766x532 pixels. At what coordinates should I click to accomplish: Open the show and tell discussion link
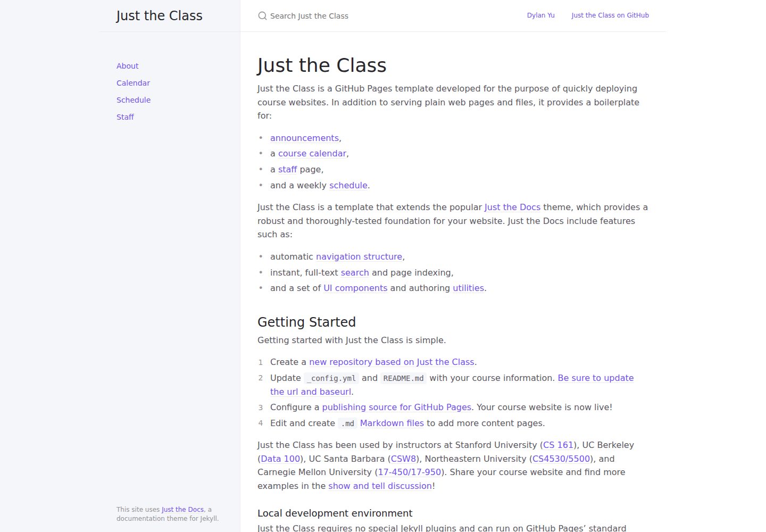pos(380,486)
